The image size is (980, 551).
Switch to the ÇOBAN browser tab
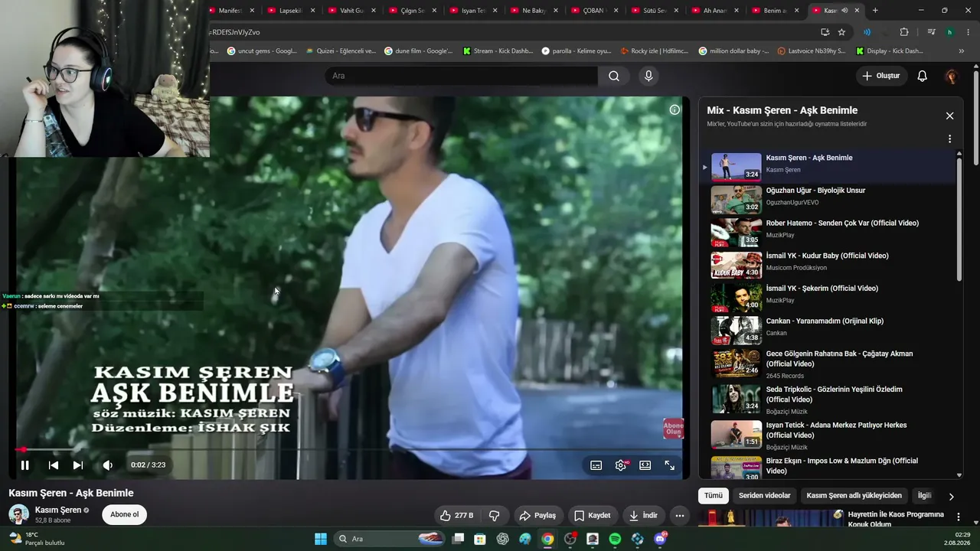pos(594,11)
